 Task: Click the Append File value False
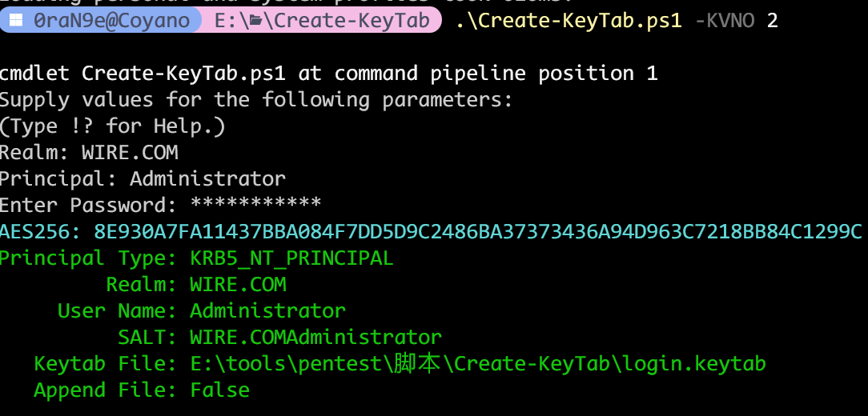point(219,390)
